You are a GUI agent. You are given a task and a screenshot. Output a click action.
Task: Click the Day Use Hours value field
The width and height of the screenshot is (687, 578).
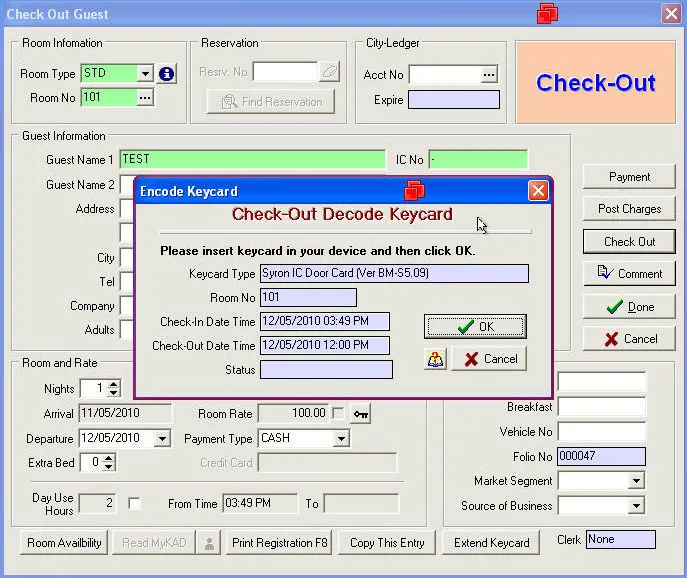[97, 503]
